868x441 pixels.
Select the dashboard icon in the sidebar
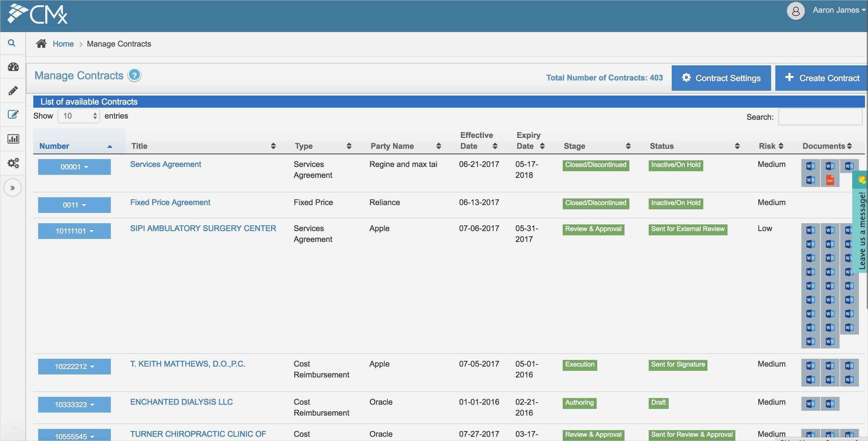click(12, 67)
